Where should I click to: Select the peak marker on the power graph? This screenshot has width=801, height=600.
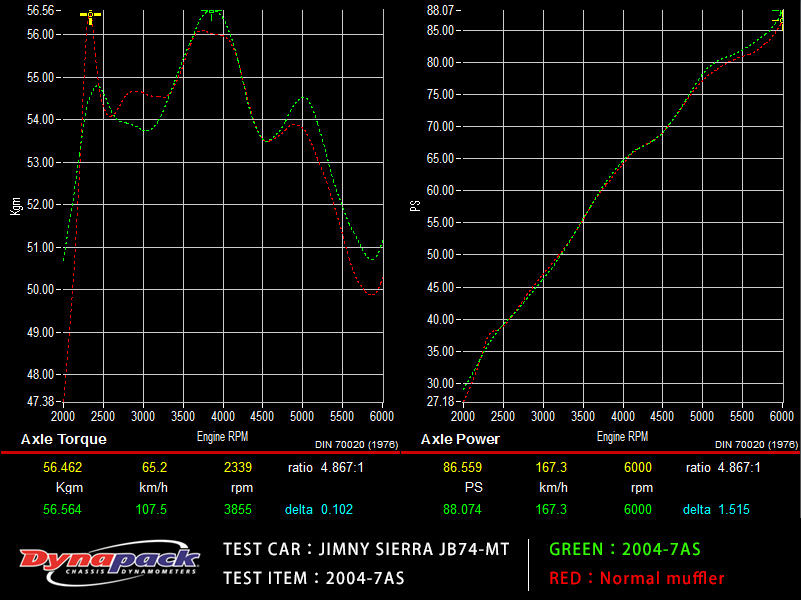(779, 19)
